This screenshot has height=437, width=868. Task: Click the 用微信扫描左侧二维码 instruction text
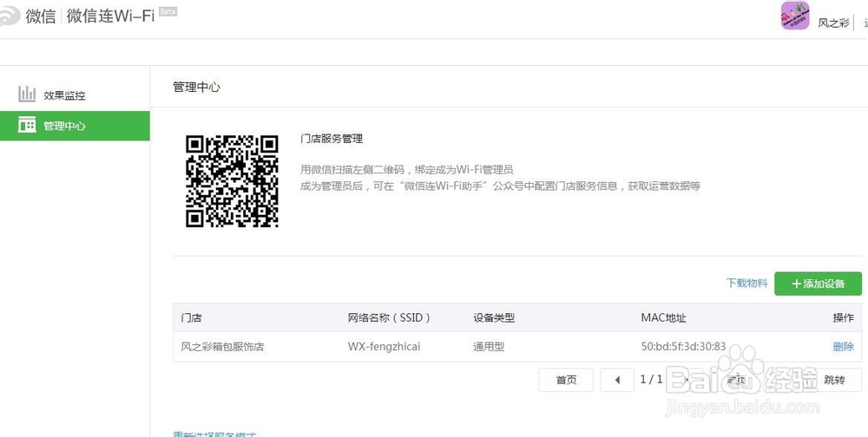[406, 170]
